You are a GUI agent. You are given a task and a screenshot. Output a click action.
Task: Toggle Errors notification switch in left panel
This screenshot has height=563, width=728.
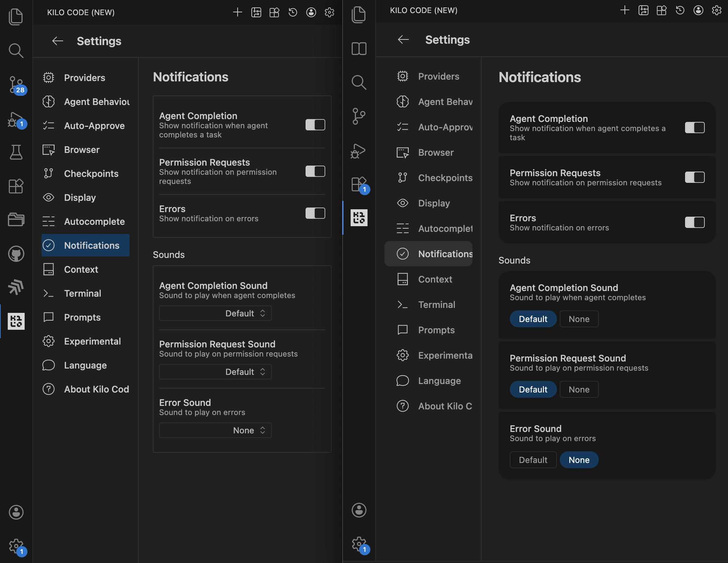tap(315, 213)
